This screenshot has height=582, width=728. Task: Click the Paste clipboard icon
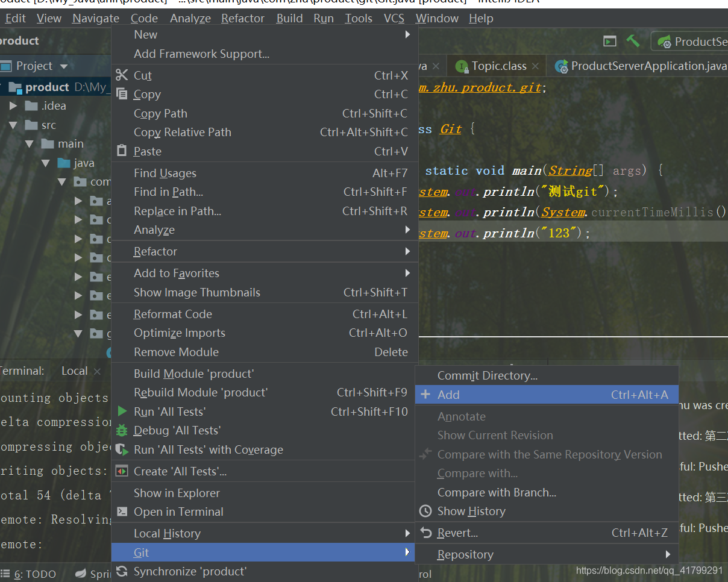[122, 151]
